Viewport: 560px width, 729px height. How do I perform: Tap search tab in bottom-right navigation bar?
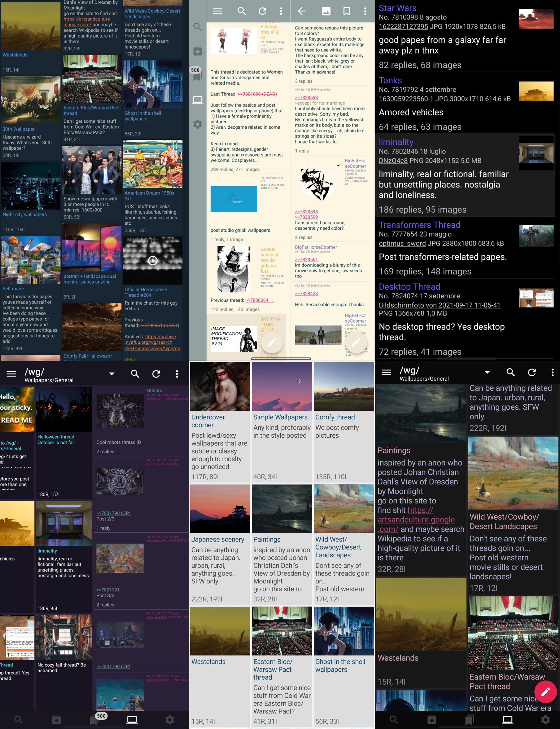(394, 720)
